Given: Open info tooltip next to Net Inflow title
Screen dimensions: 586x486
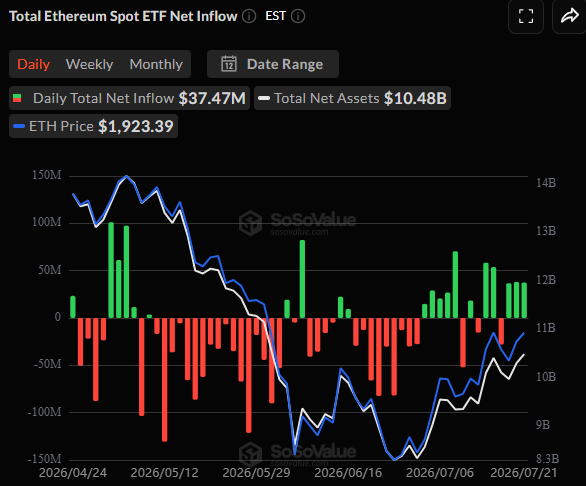Looking at the screenshot, I should 249,16.
